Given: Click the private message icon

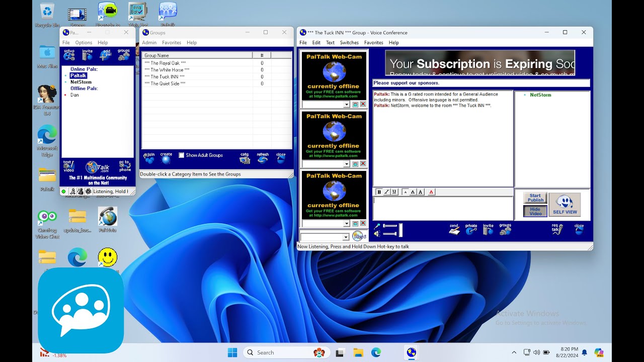Looking at the screenshot, I should point(471,229).
